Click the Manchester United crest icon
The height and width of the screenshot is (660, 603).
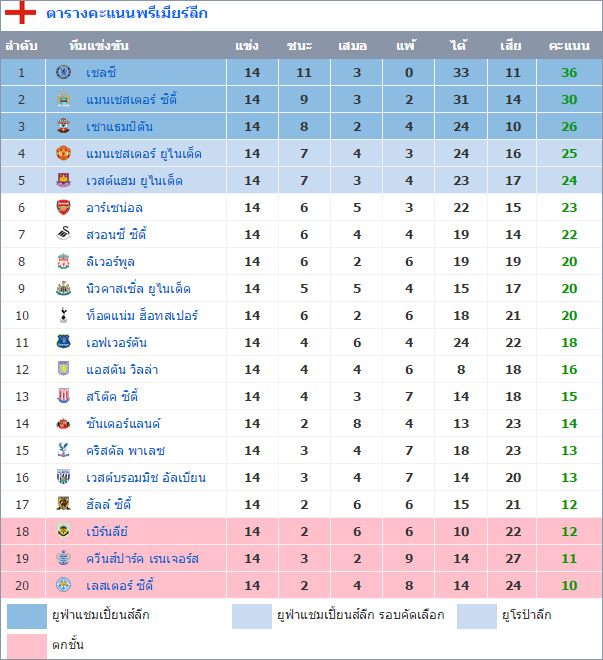[64, 154]
